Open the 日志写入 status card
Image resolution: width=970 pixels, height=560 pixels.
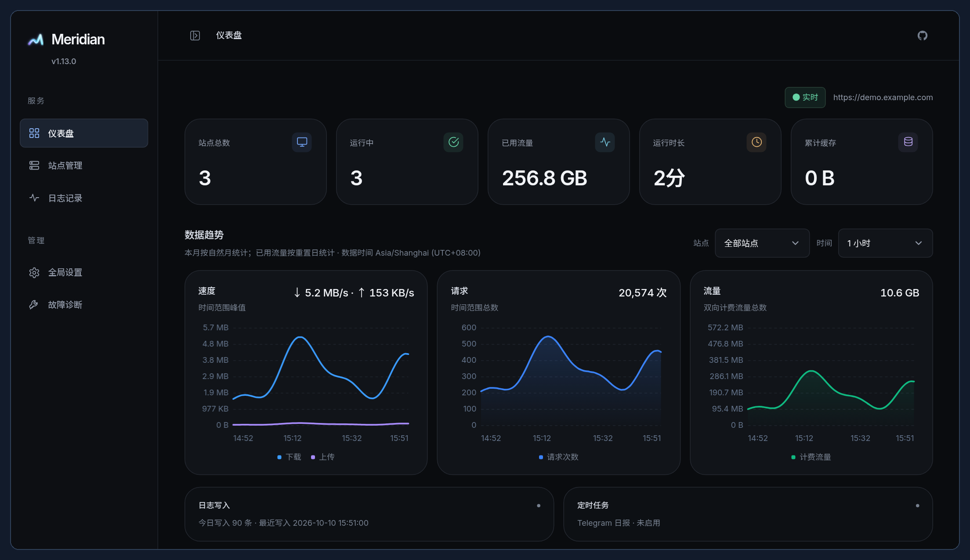[369, 514]
